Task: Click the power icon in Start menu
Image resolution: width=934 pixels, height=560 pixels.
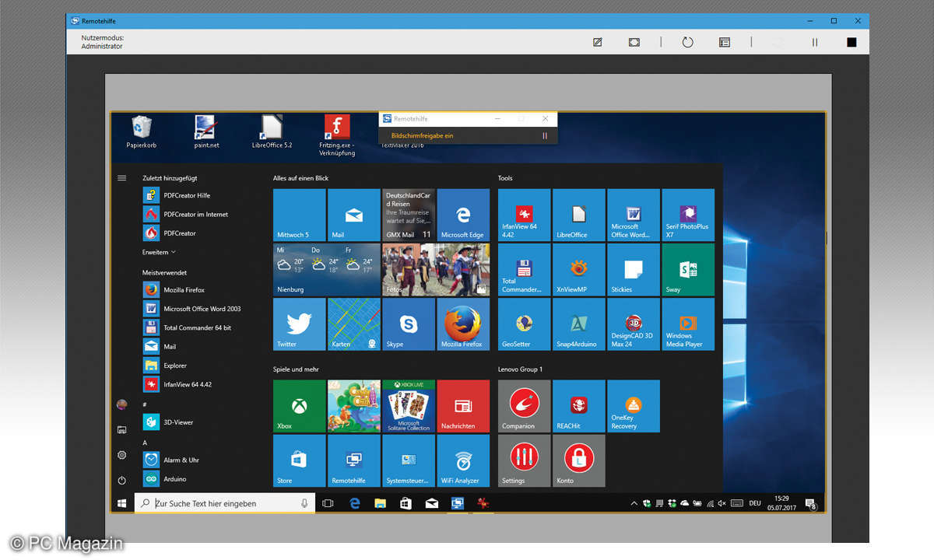Action: pyautogui.click(x=121, y=480)
